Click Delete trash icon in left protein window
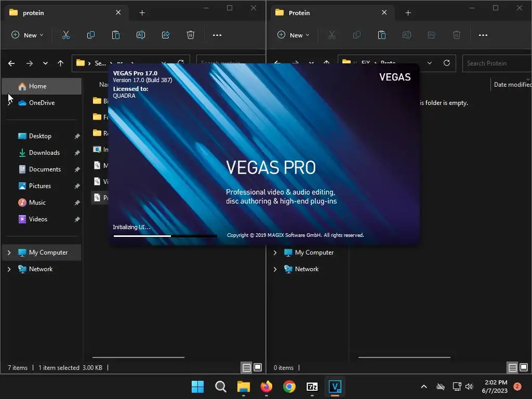The image size is (532, 399). tap(191, 35)
